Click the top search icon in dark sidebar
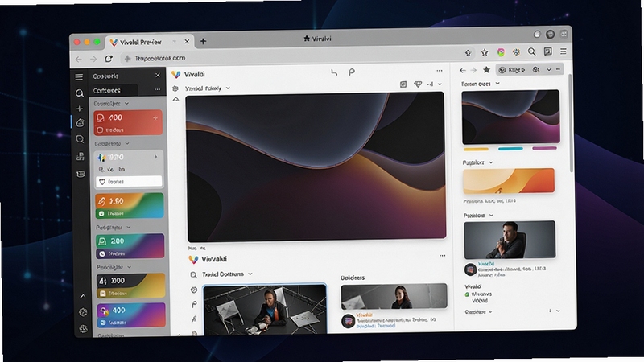The image size is (644, 362). (x=79, y=93)
